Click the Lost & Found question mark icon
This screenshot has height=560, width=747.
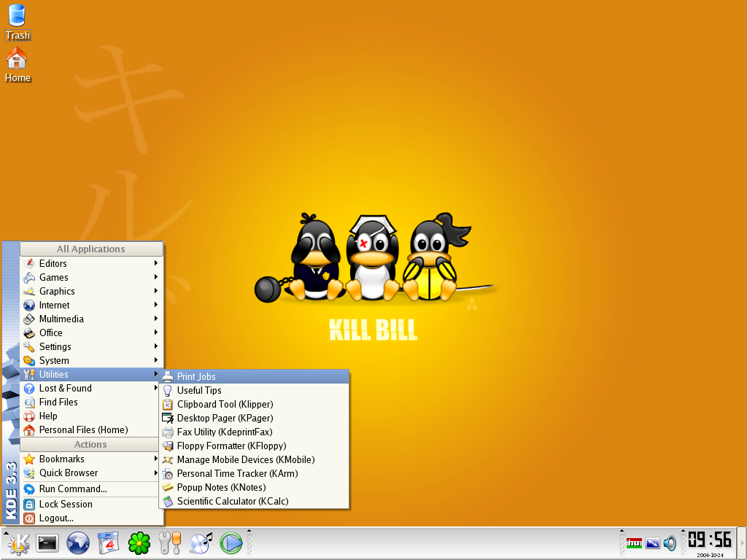29,388
